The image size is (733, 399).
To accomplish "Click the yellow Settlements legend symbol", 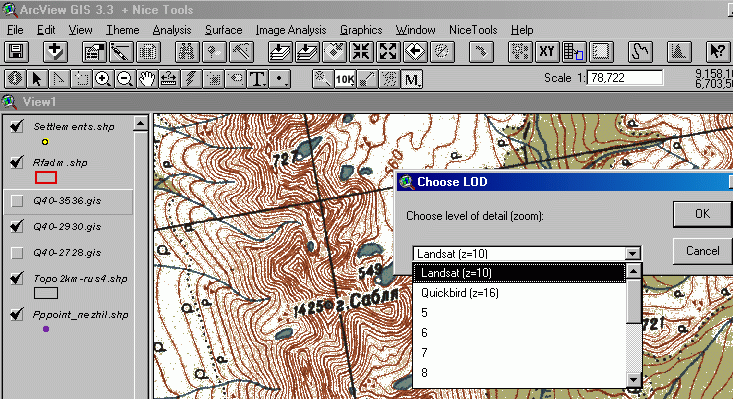I will pyautogui.click(x=45, y=142).
